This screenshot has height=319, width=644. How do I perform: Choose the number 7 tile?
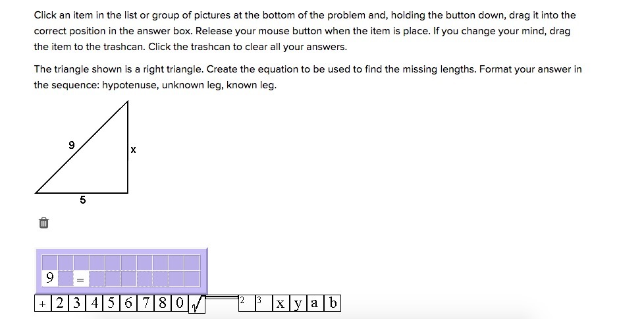[146, 304]
